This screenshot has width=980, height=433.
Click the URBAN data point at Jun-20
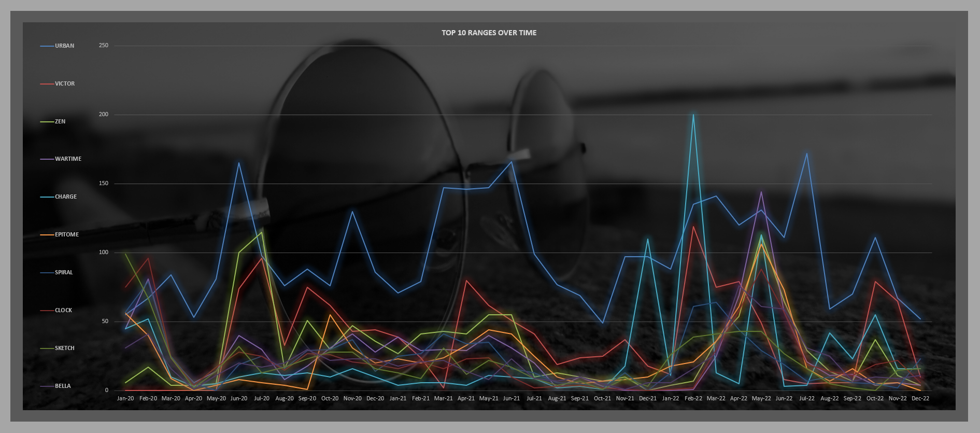pos(239,163)
